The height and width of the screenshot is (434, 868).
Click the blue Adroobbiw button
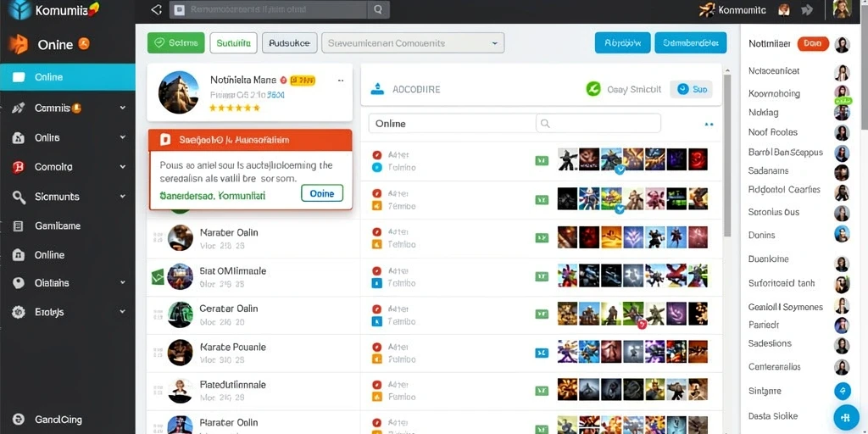click(623, 42)
